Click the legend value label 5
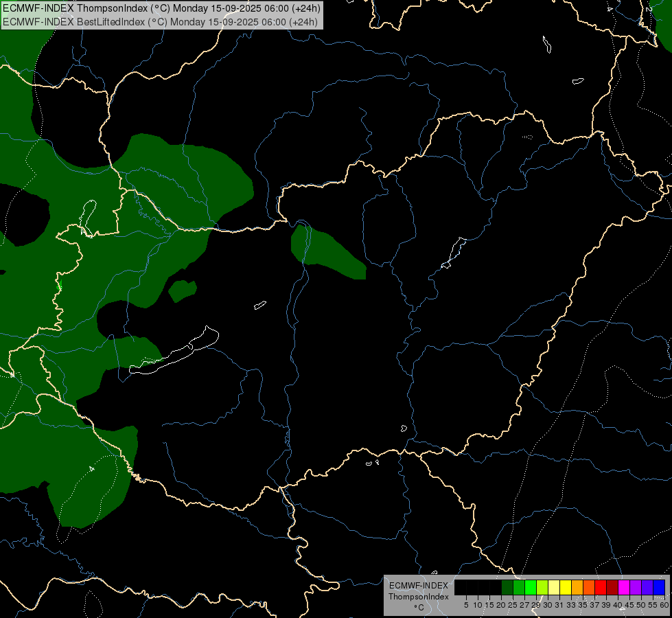Image resolution: width=672 pixels, height=618 pixels. pos(466,605)
